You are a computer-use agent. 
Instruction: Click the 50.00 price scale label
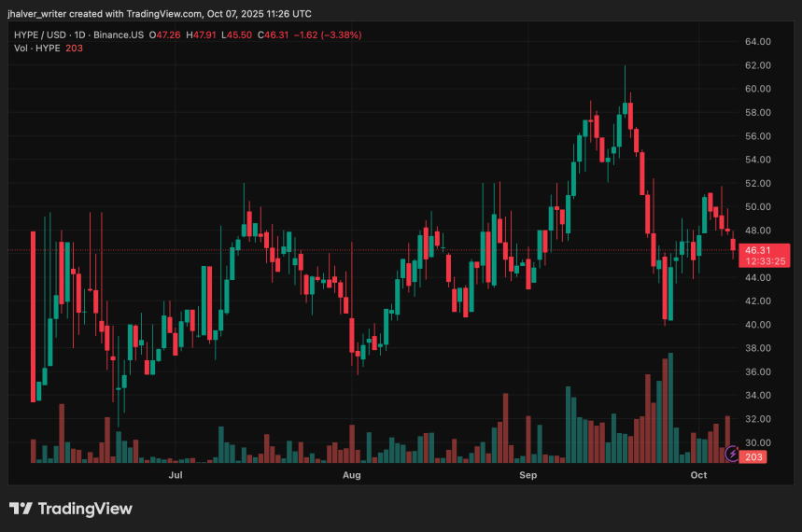click(757, 206)
